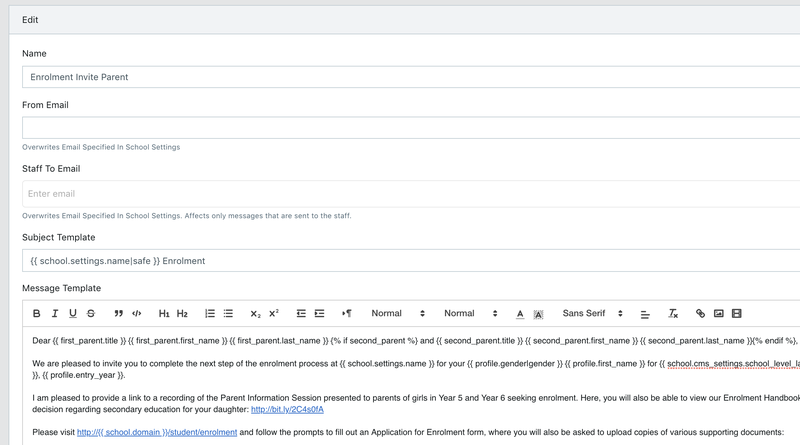Image resolution: width=800 pixels, height=445 pixels.
Task: Click the 'I am pleased to provide a link' paragraph
Action: pyautogui.click(x=415, y=404)
